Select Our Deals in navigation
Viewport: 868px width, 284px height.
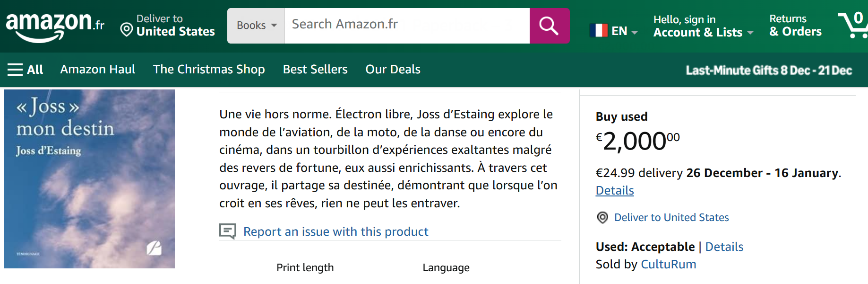pos(393,70)
